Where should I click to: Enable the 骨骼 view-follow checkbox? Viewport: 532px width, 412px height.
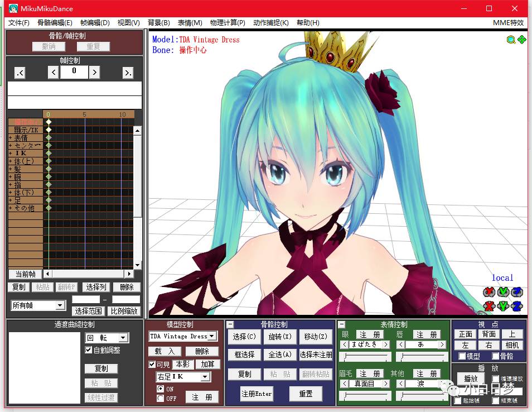(x=495, y=356)
